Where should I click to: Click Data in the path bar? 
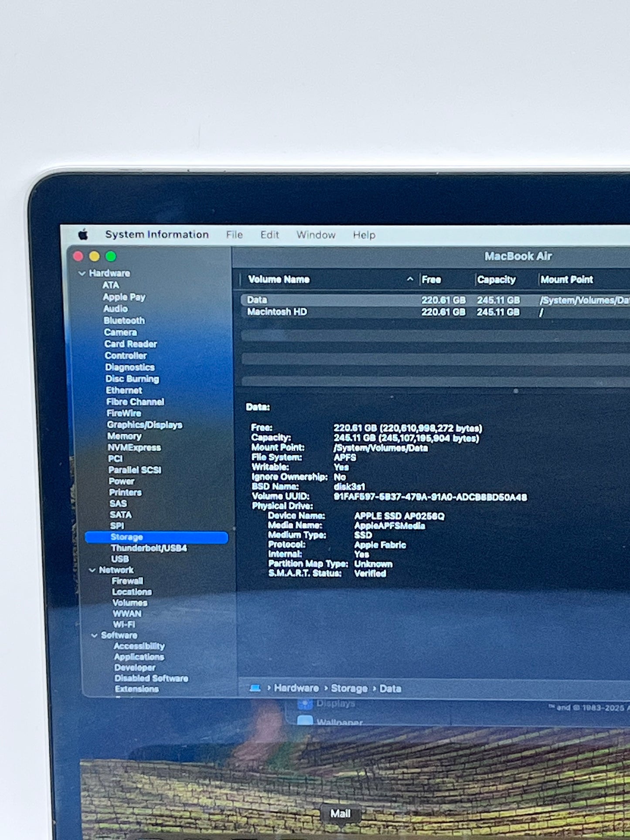point(390,689)
